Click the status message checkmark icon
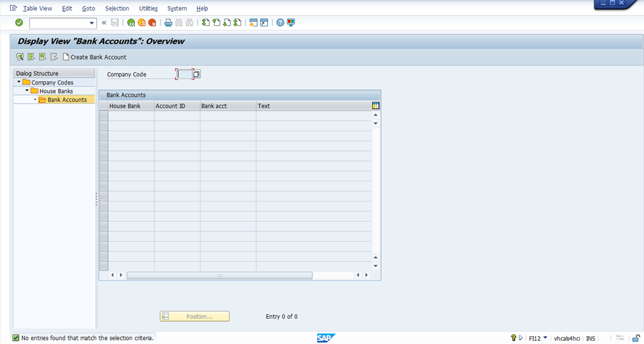This screenshot has width=644, height=344. 16,338
